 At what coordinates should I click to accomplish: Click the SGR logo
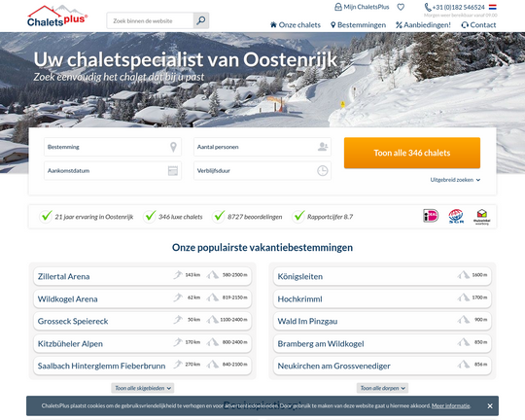(x=456, y=216)
